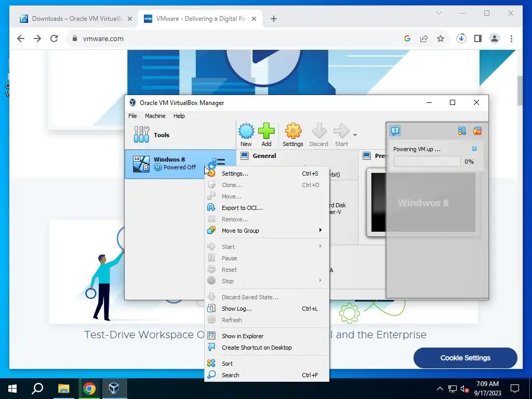Close the Downloads Oracle VM VirtualBox tab
Screen dimensions: 532x399
[129, 19]
